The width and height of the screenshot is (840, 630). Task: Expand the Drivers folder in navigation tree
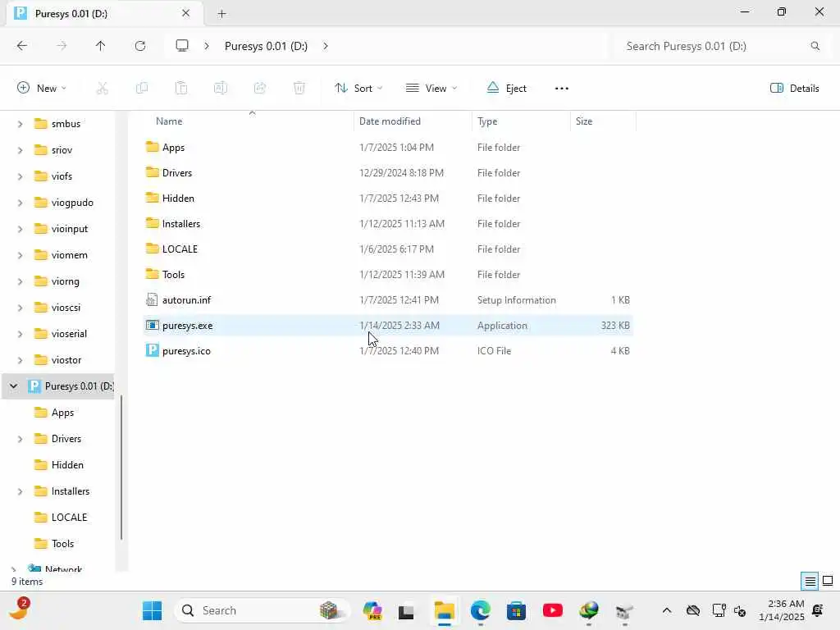[20, 439]
